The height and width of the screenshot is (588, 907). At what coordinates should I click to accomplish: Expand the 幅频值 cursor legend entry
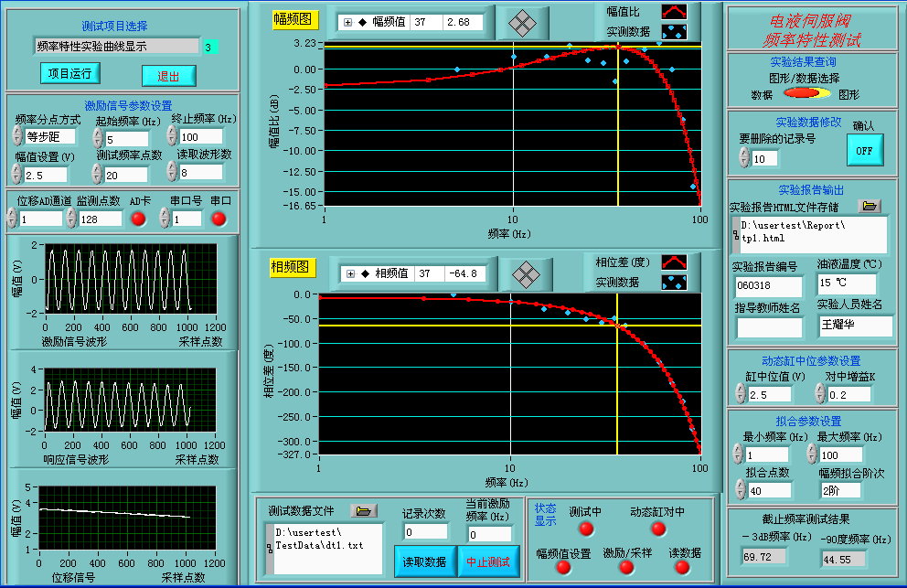[x=348, y=22]
